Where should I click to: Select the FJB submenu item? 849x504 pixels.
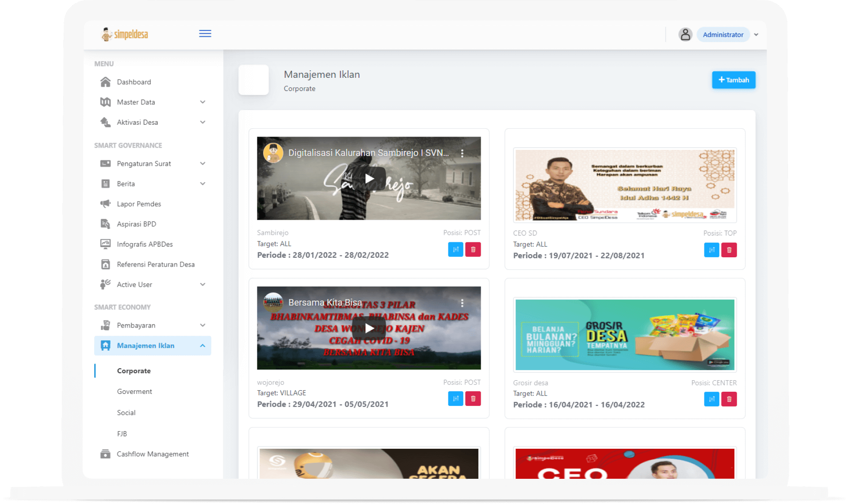click(122, 434)
